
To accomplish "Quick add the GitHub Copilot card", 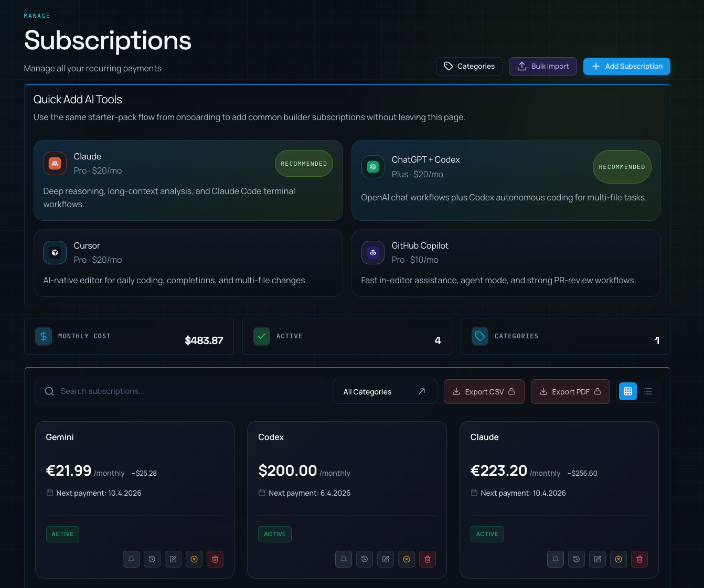I will tap(506, 263).
